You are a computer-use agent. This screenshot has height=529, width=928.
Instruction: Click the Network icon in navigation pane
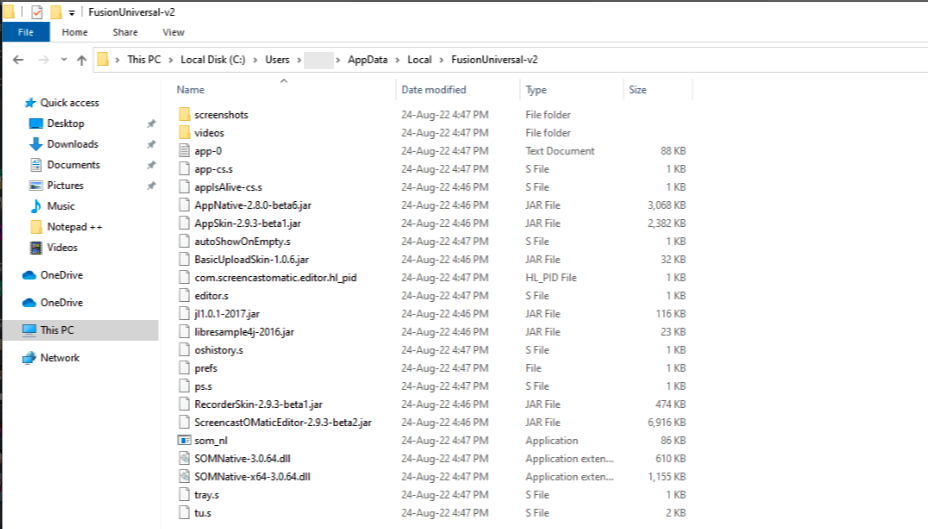30,358
